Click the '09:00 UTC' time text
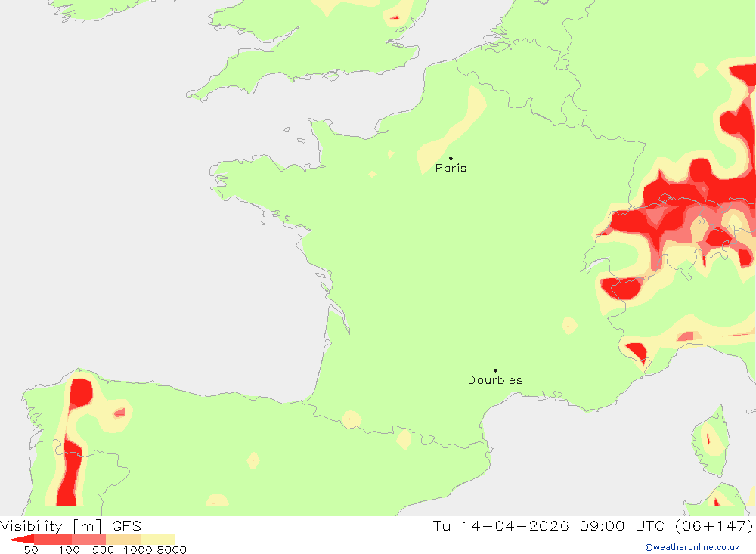 tap(622, 525)
